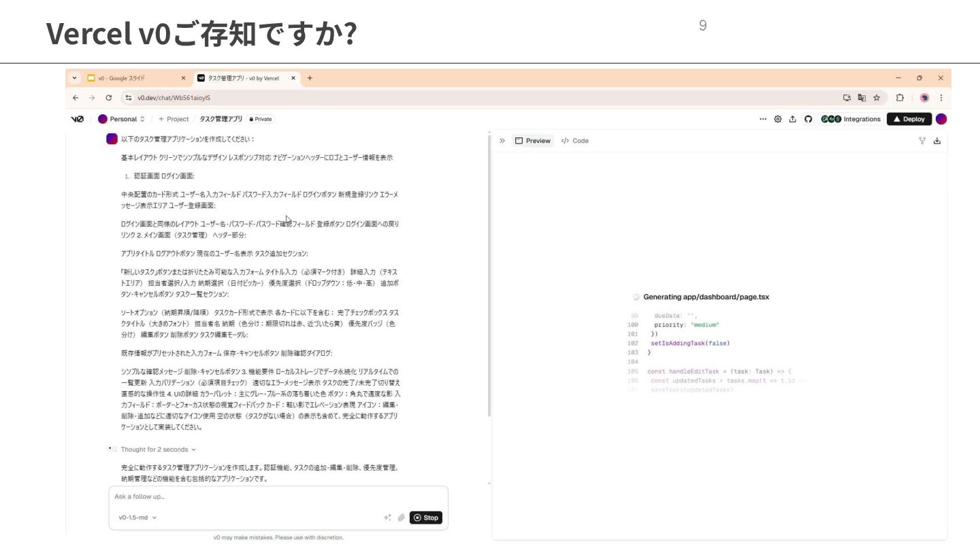Click the + Project link
Image resolution: width=980 pixels, height=551 pixels.
coord(174,119)
